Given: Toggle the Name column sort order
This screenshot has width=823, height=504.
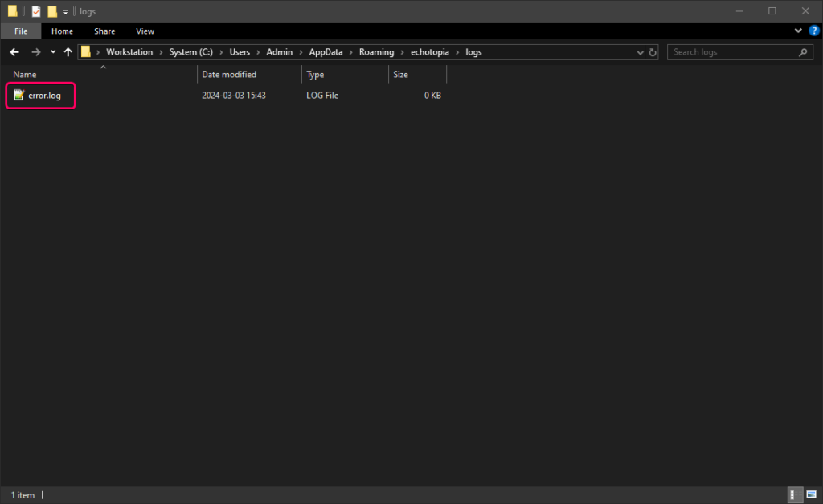Looking at the screenshot, I should 24,74.
